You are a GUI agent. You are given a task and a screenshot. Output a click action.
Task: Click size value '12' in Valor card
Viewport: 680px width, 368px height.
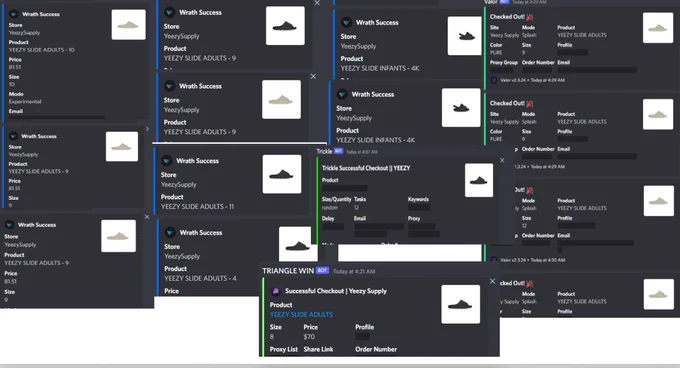coord(524,226)
